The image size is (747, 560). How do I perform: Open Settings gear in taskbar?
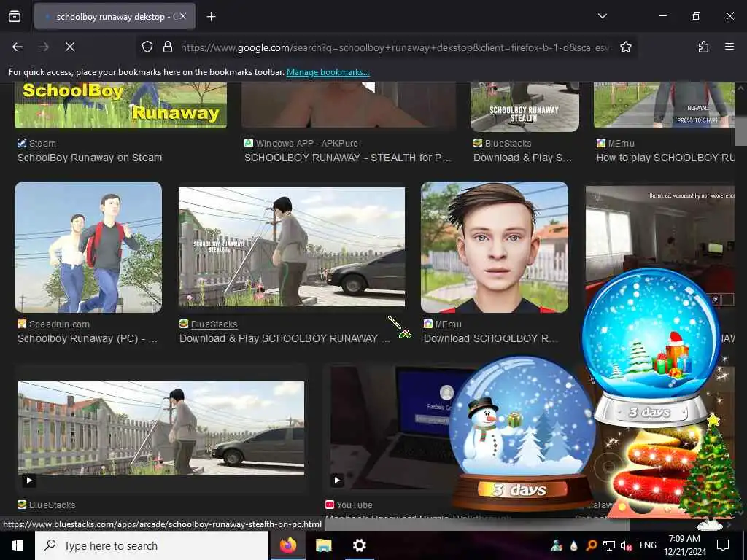359,545
